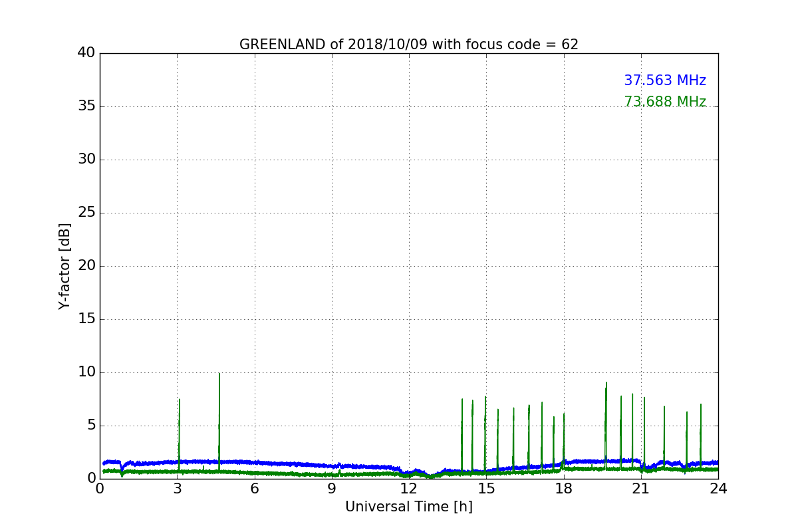Click the green spike at hour 3
Screen dimensions: 798x532
(179, 436)
